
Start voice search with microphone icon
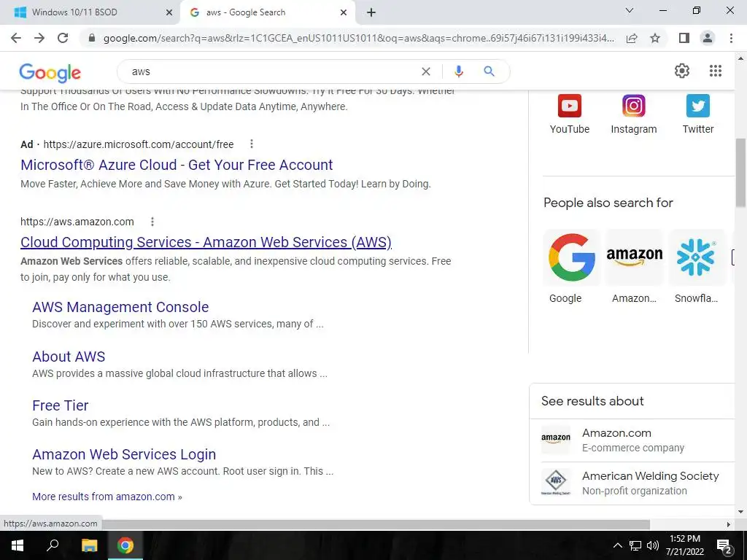[458, 71]
